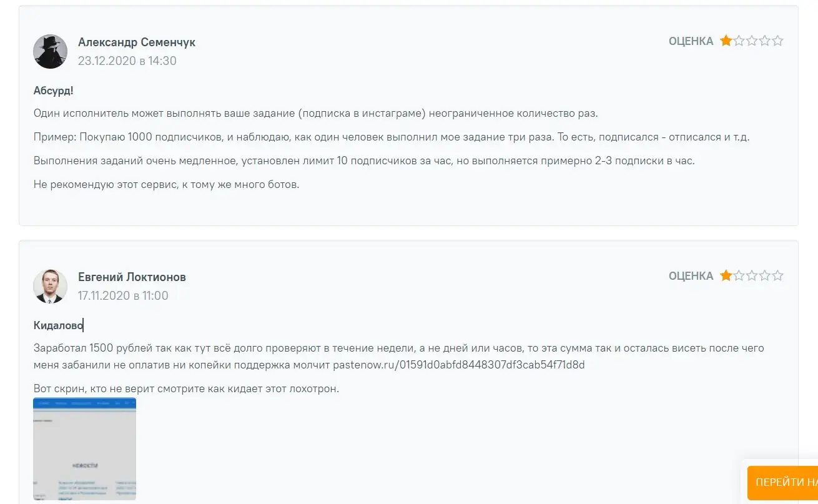
Task: Click the pastenow.ru link in the review
Action: [459, 365]
